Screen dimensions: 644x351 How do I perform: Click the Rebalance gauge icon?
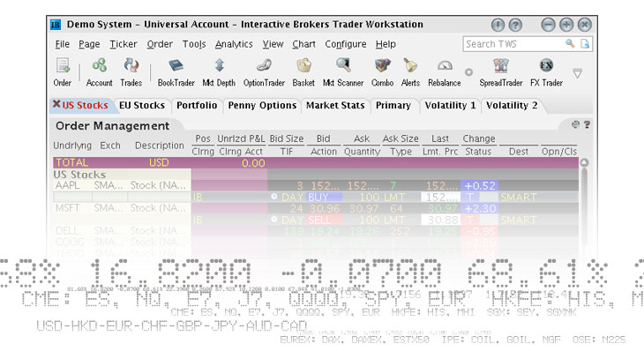(445, 72)
